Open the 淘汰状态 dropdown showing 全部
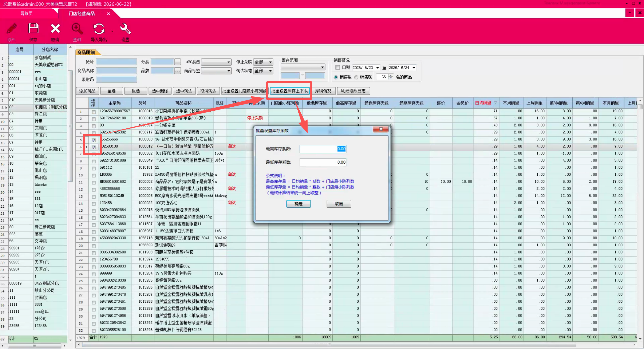 tap(263, 71)
